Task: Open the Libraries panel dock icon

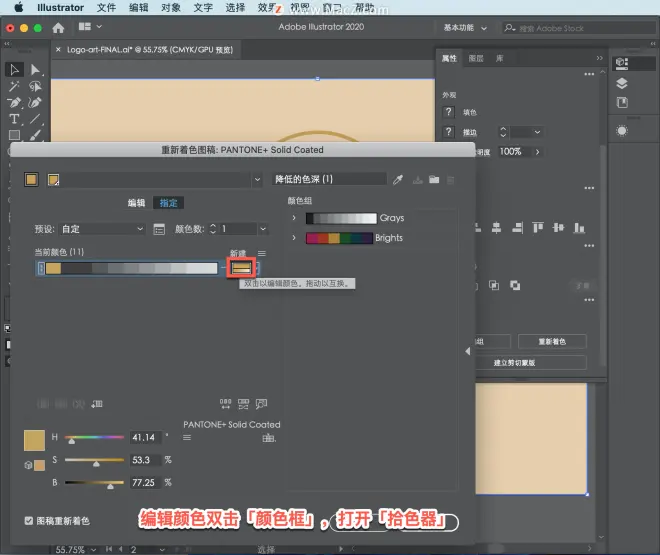Action: [622, 102]
